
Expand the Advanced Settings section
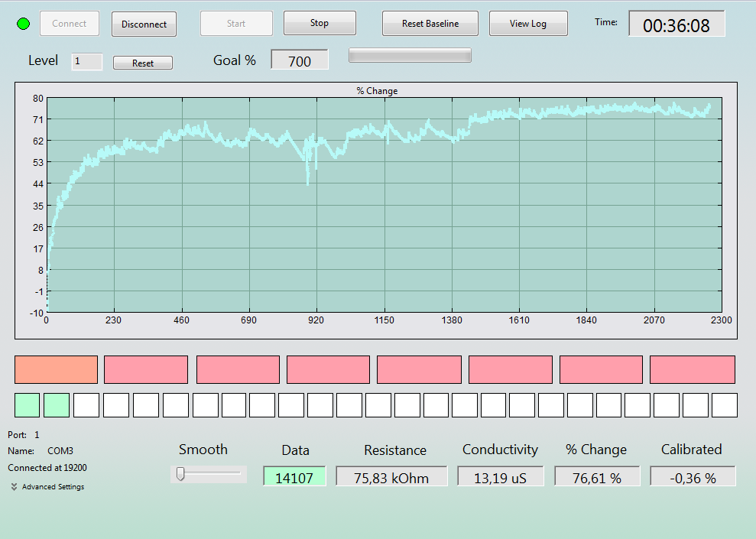pos(47,487)
